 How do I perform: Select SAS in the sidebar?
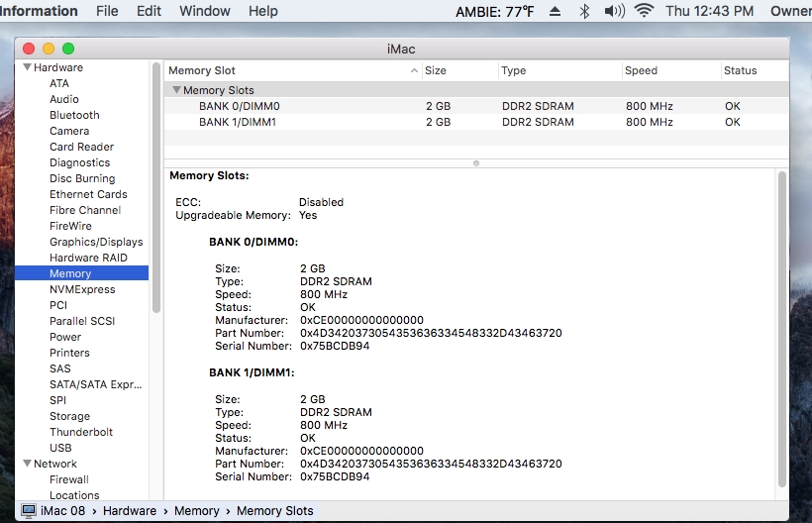coord(60,368)
